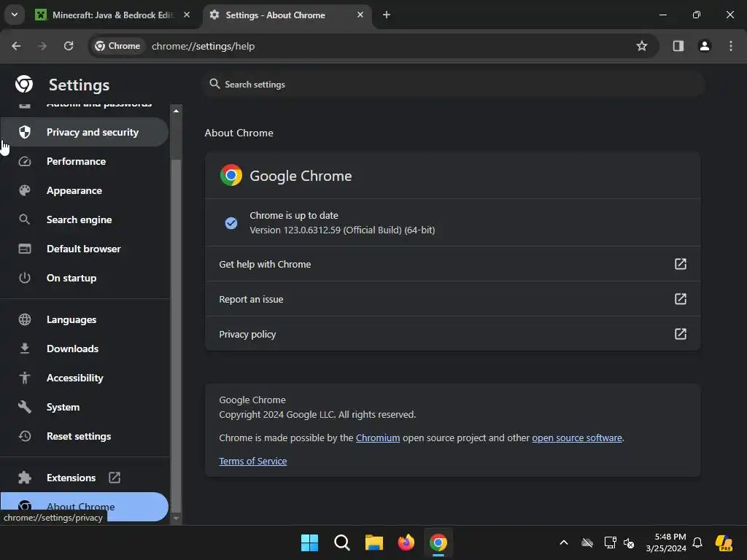The width and height of the screenshot is (747, 560).
Task: Toggle the browser side panel
Action: [x=678, y=46]
